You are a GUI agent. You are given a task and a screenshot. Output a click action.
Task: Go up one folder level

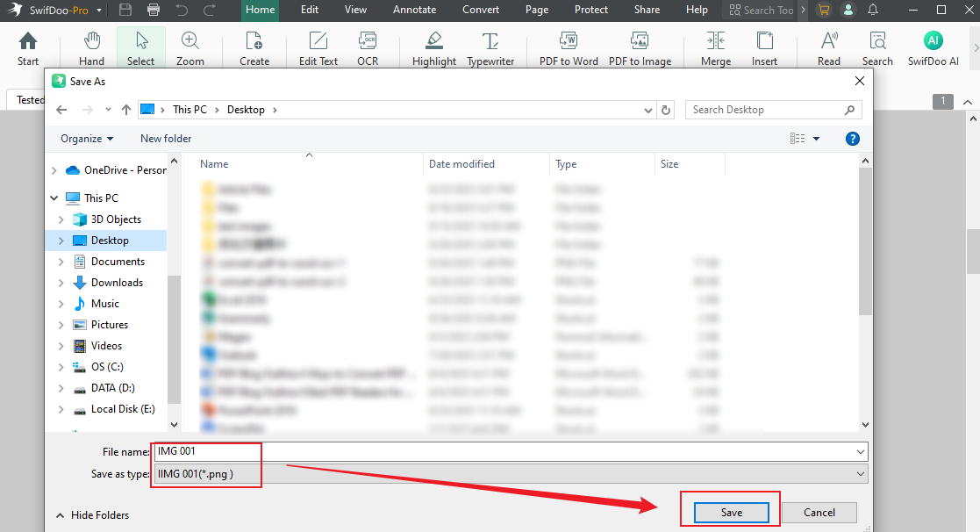(126, 110)
